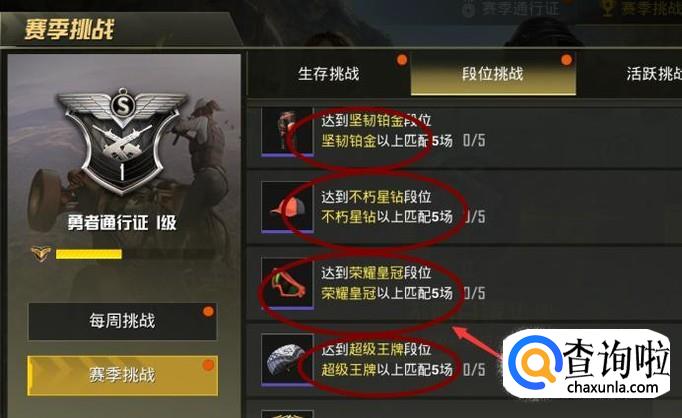682x418 pixels.
Task: Select the red goggles reward icon
Action: (287, 283)
